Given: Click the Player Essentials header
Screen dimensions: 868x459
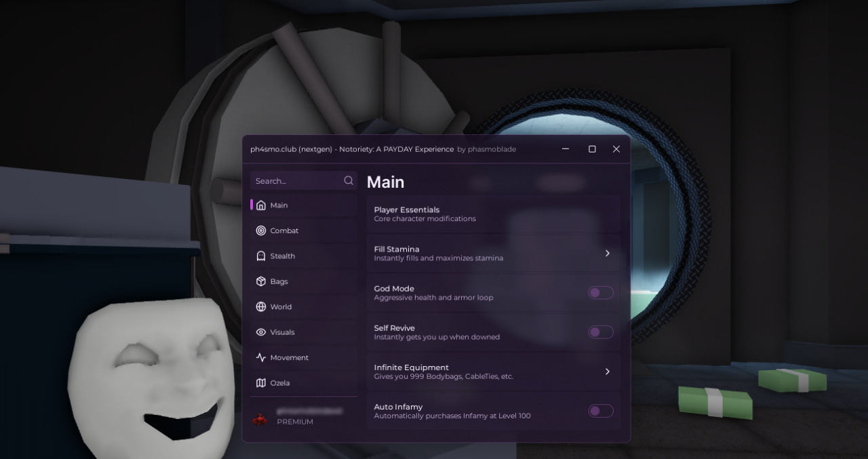Looking at the screenshot, I should pyautogui.click(x=407, y=210).
